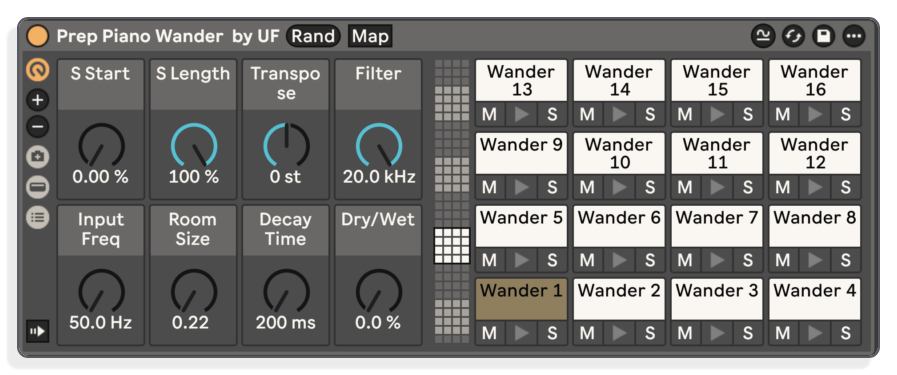Solo the Wander 16 pad
This screenshot has height=375, width=897.
point(846,114)
